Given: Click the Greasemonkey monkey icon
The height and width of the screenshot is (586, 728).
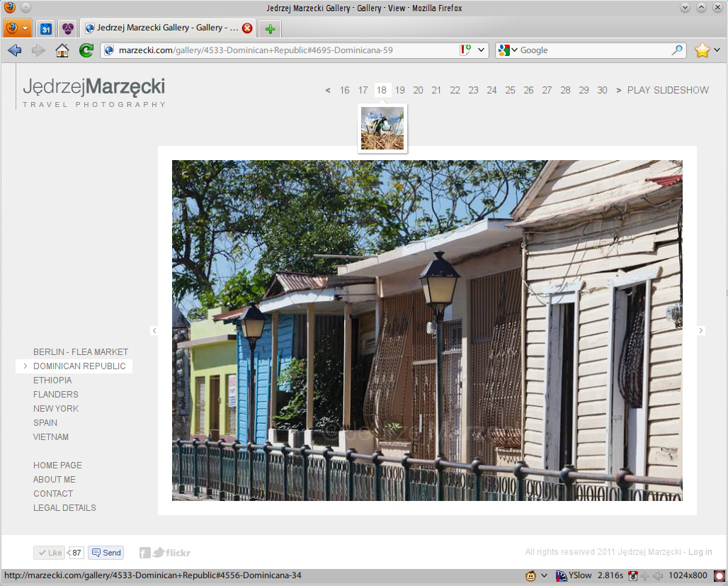Looking at the screenshot, I should [x=531, y=575].
